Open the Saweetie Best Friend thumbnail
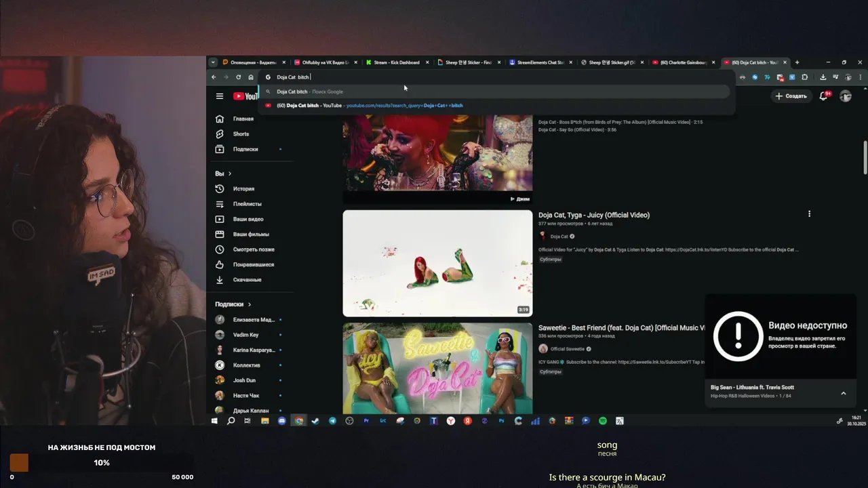 pyautogui.click(x=437, y=368)
